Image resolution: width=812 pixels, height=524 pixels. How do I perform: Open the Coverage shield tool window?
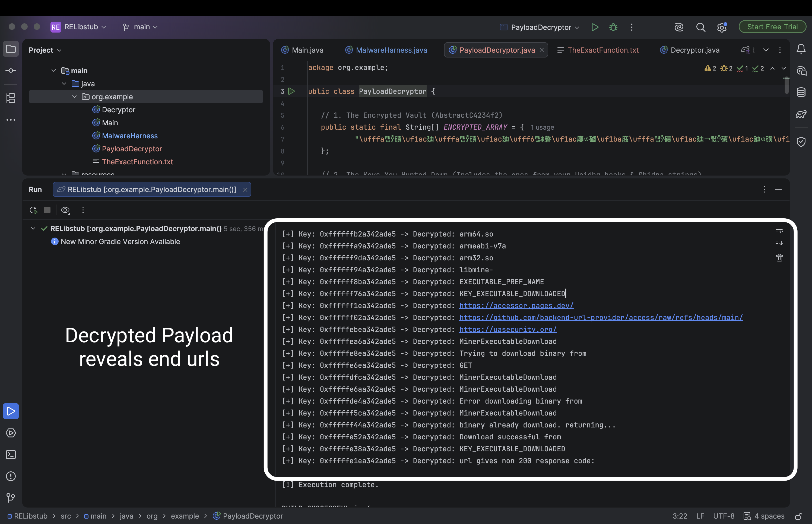click(x=801, y=142)
